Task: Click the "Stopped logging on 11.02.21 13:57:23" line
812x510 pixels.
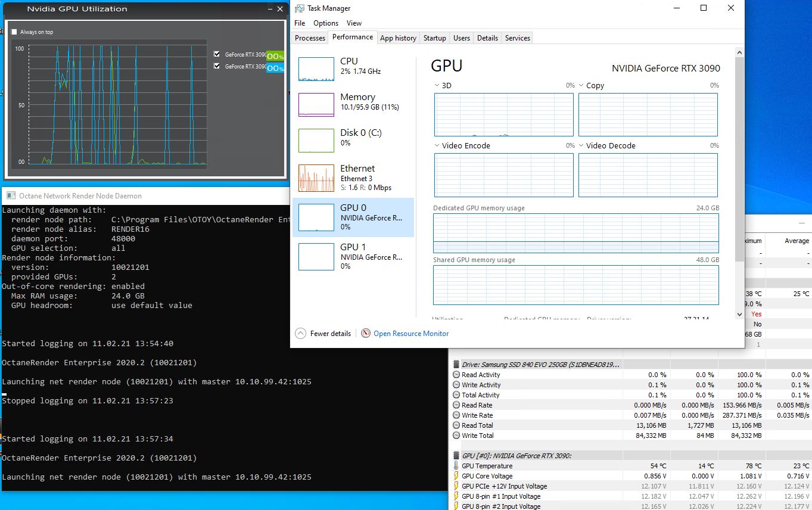Action: pyautogui.click(x=88, y=400)
